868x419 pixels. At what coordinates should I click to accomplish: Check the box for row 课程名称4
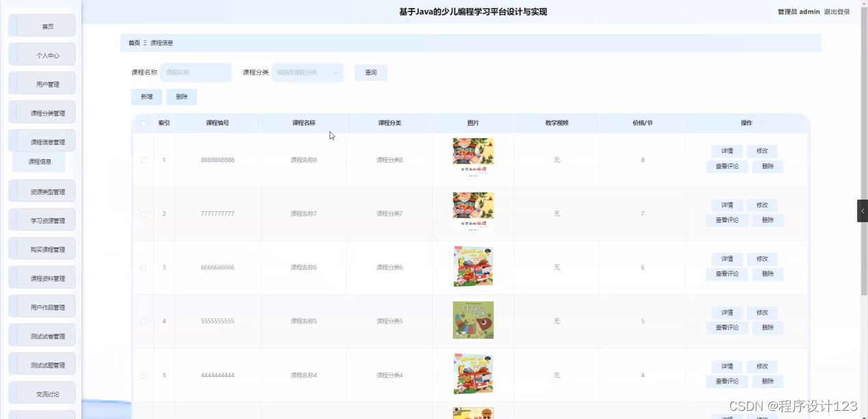pos(144,375)
